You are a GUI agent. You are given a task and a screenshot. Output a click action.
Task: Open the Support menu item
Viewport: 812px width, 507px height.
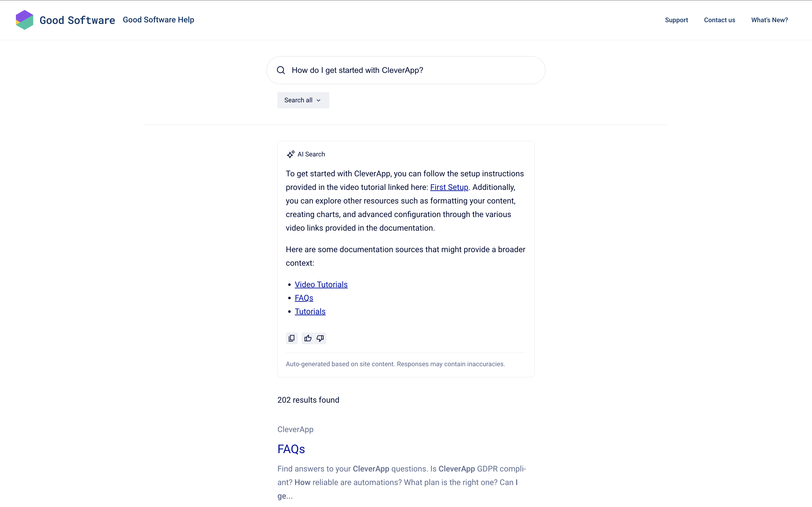pyautogui.click(x=676, y=20)
